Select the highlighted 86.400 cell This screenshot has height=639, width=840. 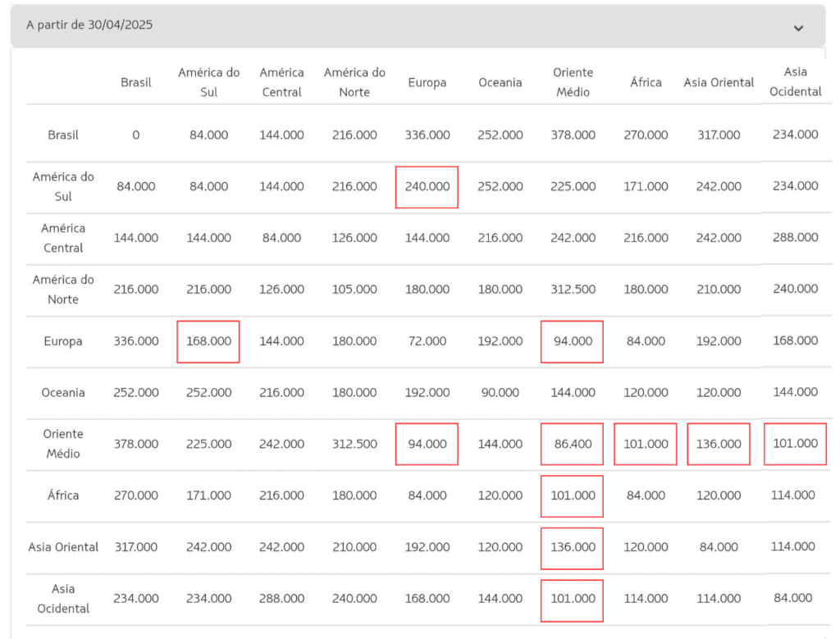tap(573, 444)
